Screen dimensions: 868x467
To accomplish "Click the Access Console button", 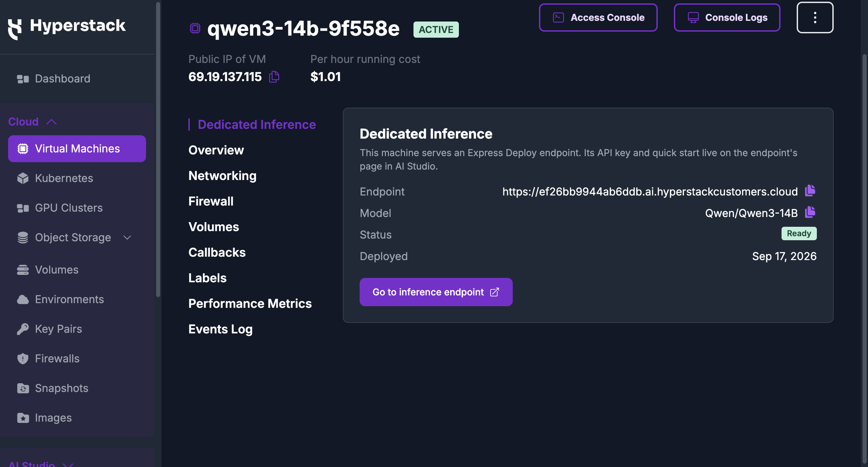I will tap(598, 17).
